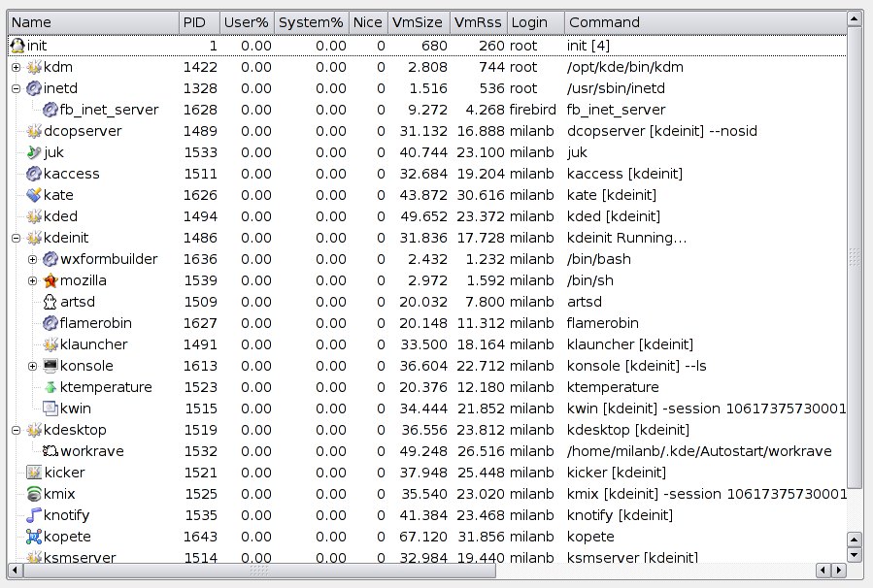Collapse the kdesktop process tree
Viewport: 873px width, 588px height.
coord(16,430)
